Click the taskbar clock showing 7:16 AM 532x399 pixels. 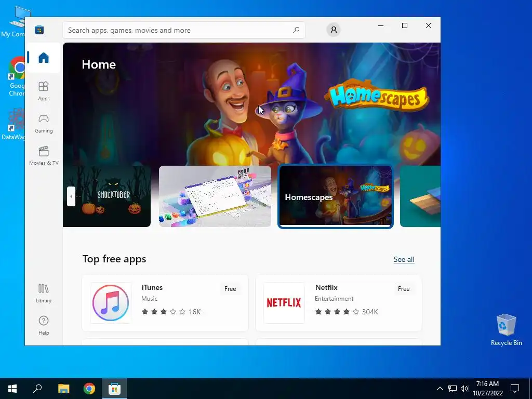coord(487,389)
